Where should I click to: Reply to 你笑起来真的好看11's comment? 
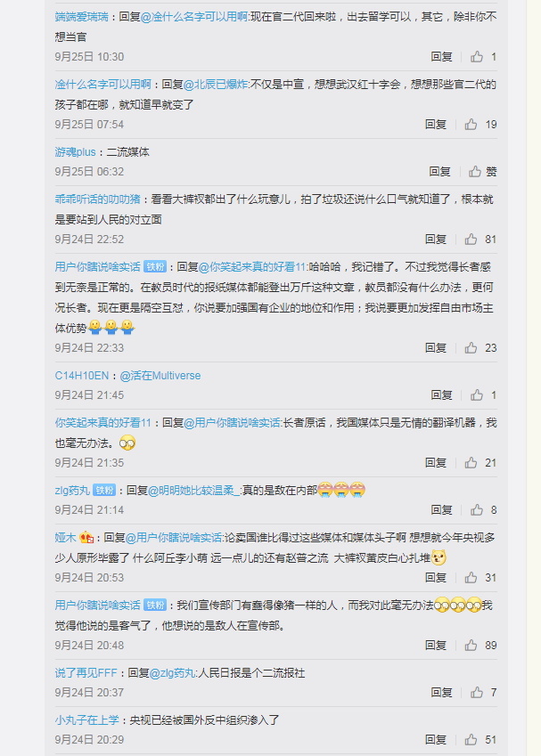[x=436, y=463]
